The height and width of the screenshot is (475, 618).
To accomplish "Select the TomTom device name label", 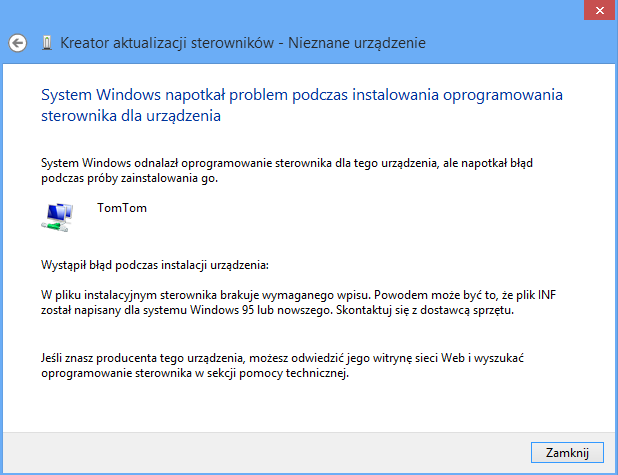I will (x=122, y=208).
